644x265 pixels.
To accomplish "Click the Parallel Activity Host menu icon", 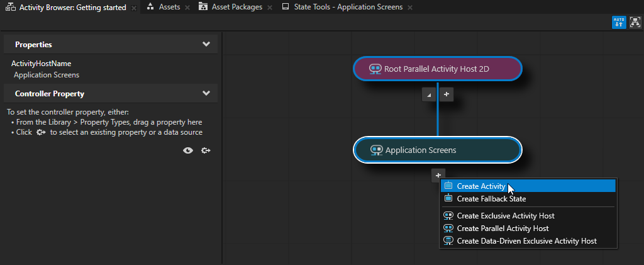I will coord(448,228).
